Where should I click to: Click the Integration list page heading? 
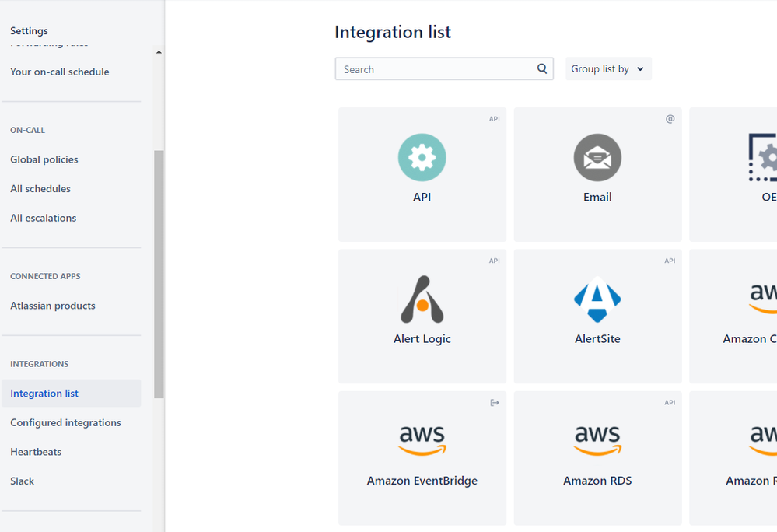[x=393, y=32]
